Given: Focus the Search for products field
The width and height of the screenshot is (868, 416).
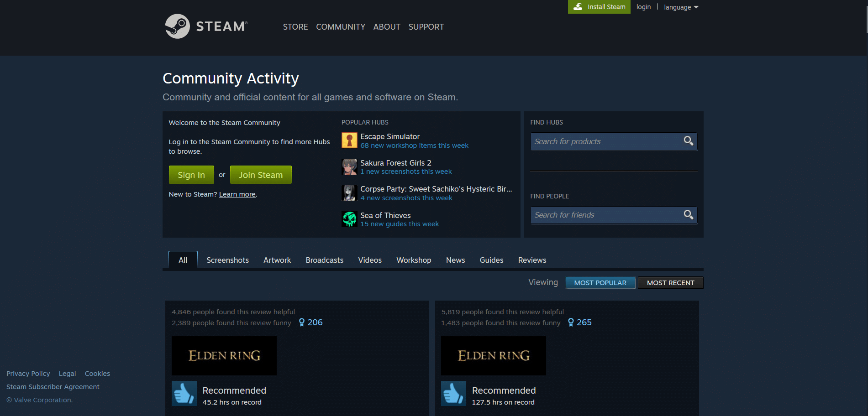Looking at the screenshot, I should point(614,141).
